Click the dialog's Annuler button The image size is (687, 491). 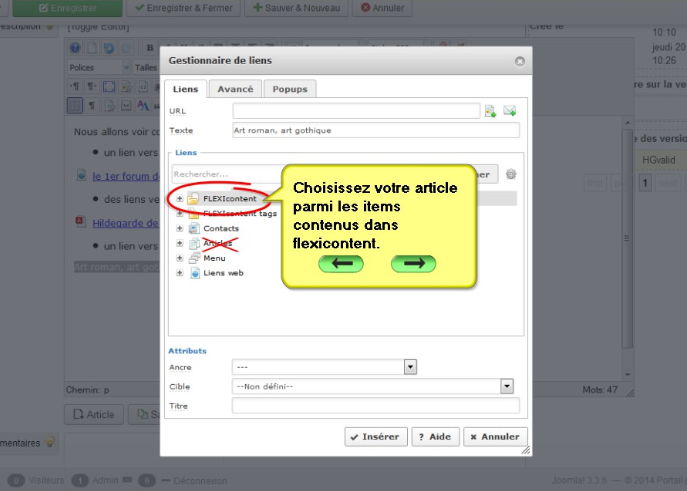[x=495, y=437]
